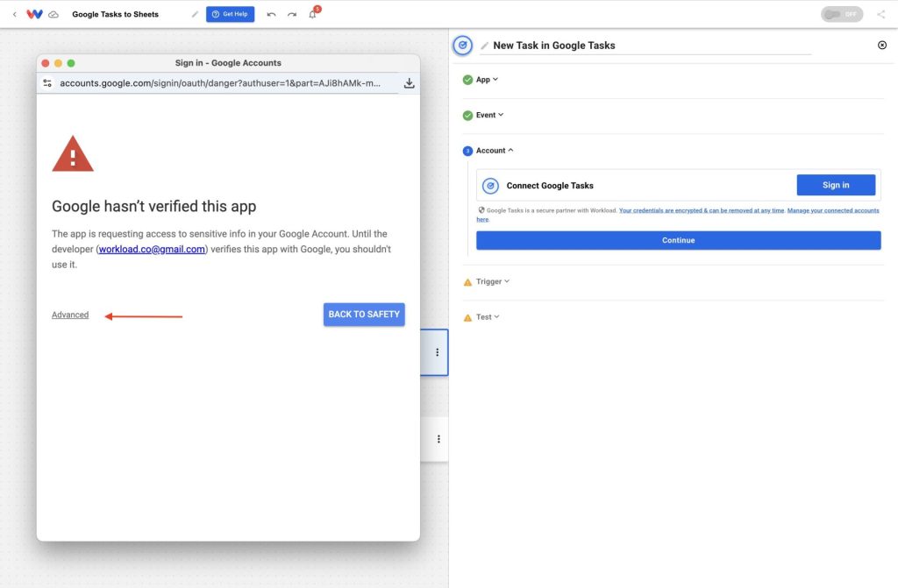Screen dimensions: 898x588
Task: Open Manage your connected accounts link
Action: click(833, 210)
